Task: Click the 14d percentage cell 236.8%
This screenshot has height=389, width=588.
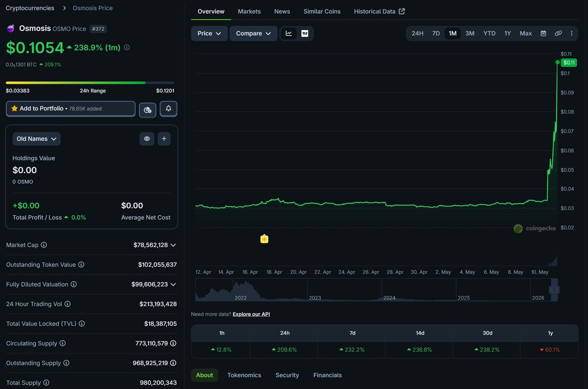Action: point(419,350)
